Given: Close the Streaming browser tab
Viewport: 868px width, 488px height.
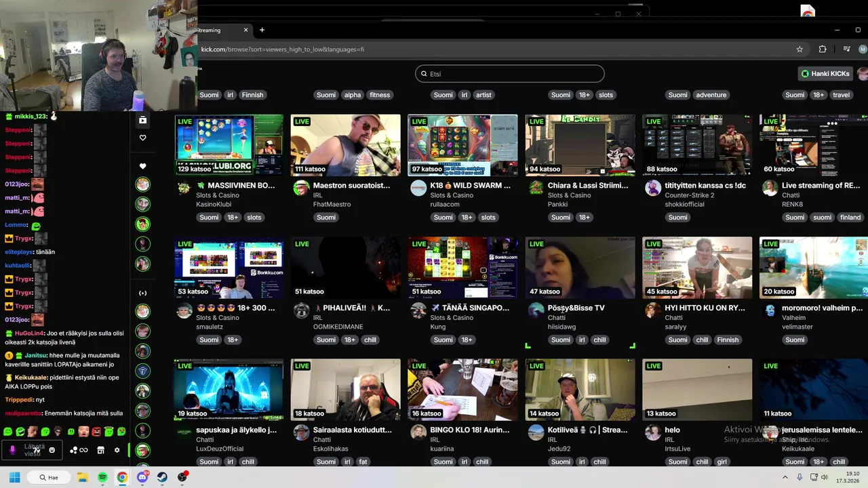Looking at the screenshot, I should pos(245,30).
